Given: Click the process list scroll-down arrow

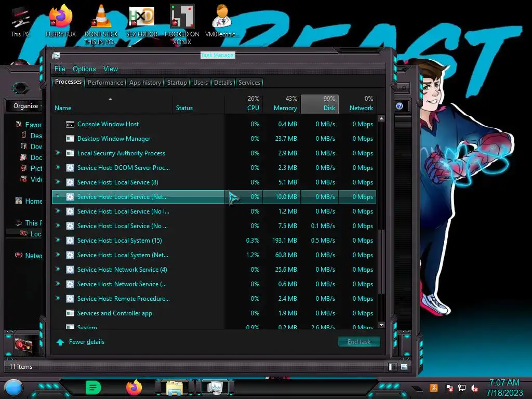Looking at the screenshot, I should (381, 325).
